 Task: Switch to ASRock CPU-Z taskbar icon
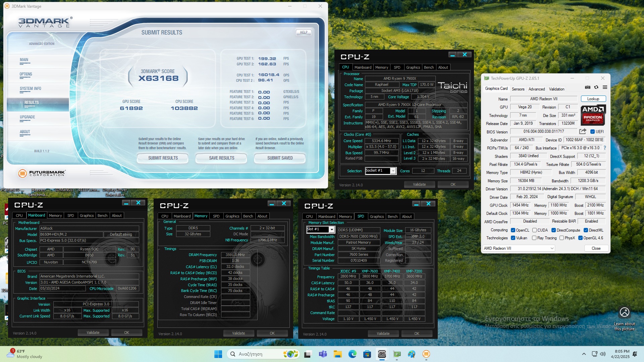coord(382,354)
